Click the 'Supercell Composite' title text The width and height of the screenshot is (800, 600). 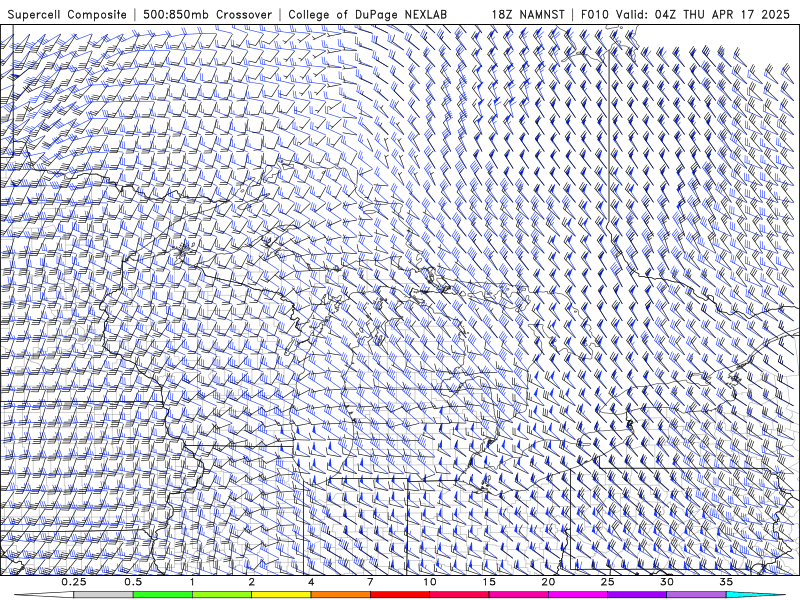[x=67, y=14]
